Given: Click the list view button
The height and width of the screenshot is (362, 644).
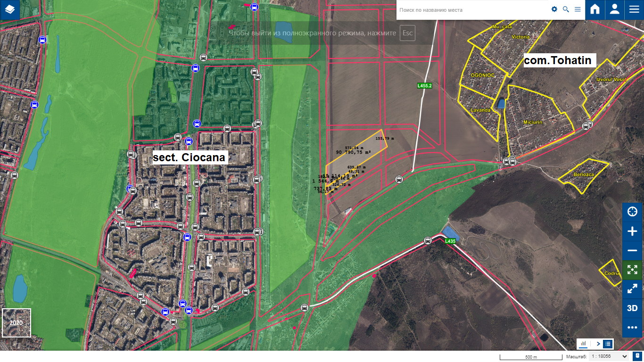Looking at the screenshot, I should 608,344.
